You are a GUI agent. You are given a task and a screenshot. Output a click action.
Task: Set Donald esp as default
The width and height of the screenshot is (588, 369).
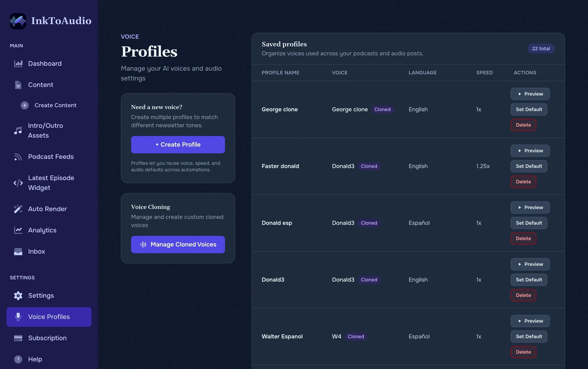coord(529,223)
